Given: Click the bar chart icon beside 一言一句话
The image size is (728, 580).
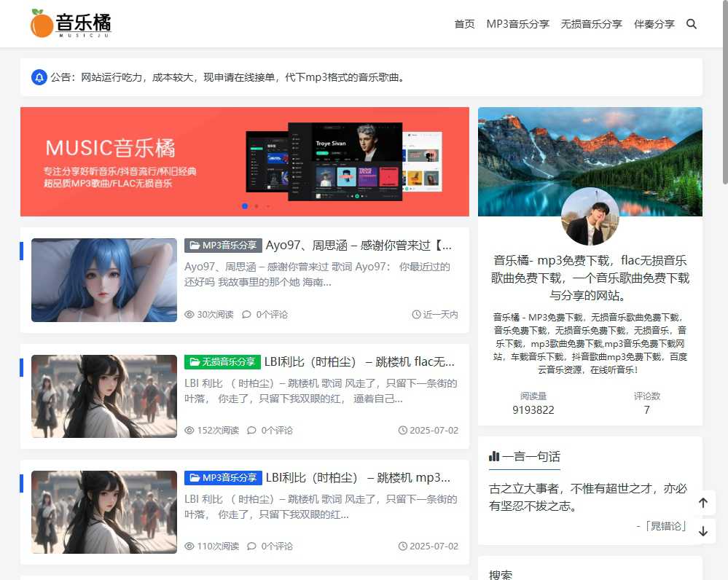Looking at the screenshot, I should [x=495, y=456].
